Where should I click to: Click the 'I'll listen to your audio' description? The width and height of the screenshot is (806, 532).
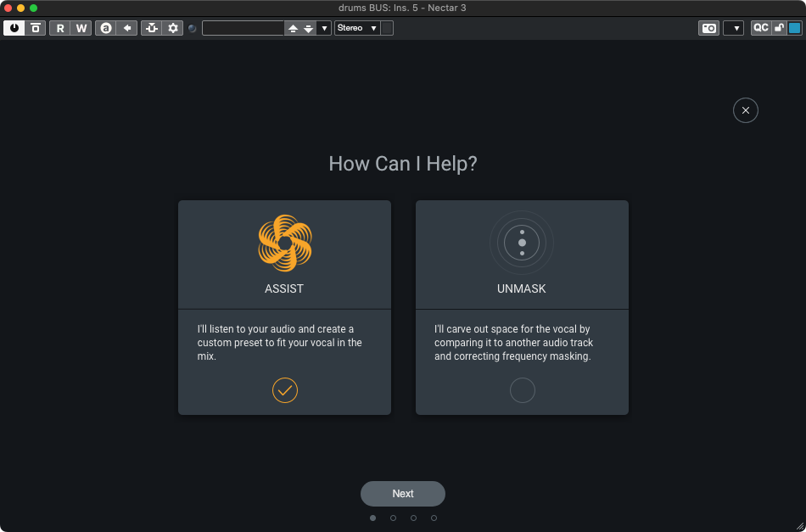pos(280,342)
